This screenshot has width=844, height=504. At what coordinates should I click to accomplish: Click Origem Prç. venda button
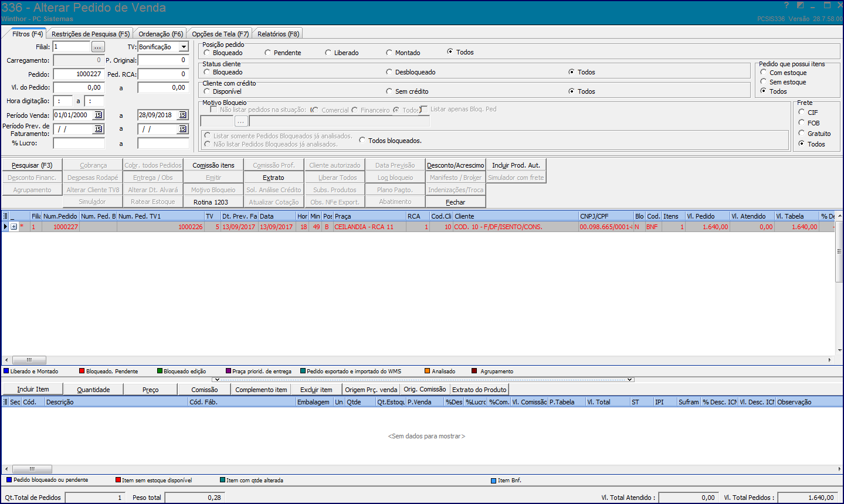pyautogui.click(x=371, y=390)
